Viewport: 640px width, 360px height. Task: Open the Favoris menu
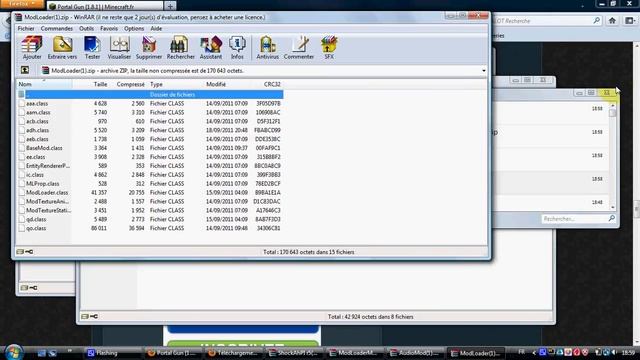point(109,29)
